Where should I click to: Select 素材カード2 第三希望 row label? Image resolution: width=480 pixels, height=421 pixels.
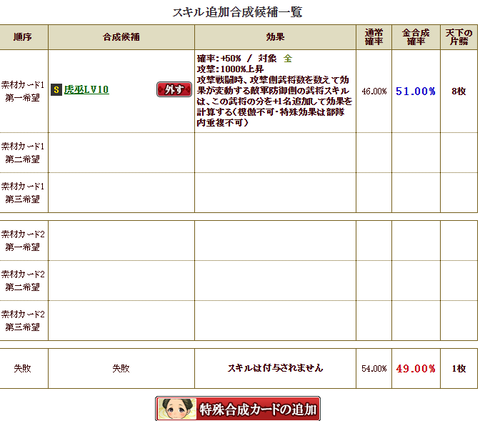(x=23, y=321)
